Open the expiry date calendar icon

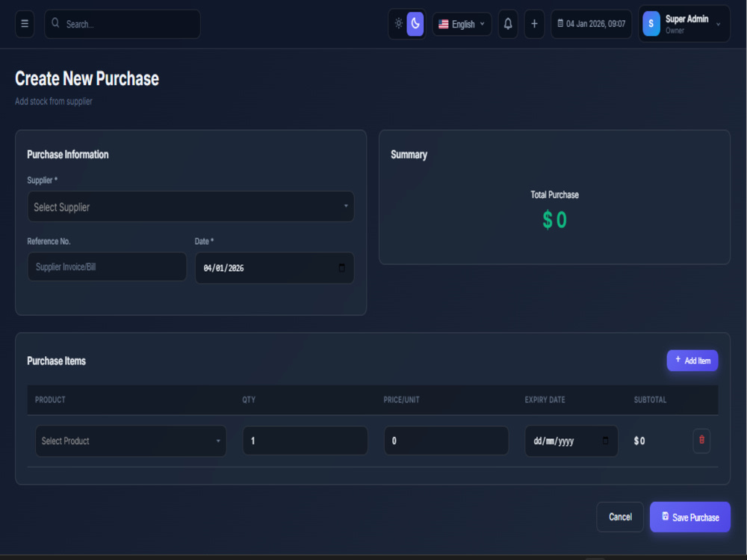point(606,441)
